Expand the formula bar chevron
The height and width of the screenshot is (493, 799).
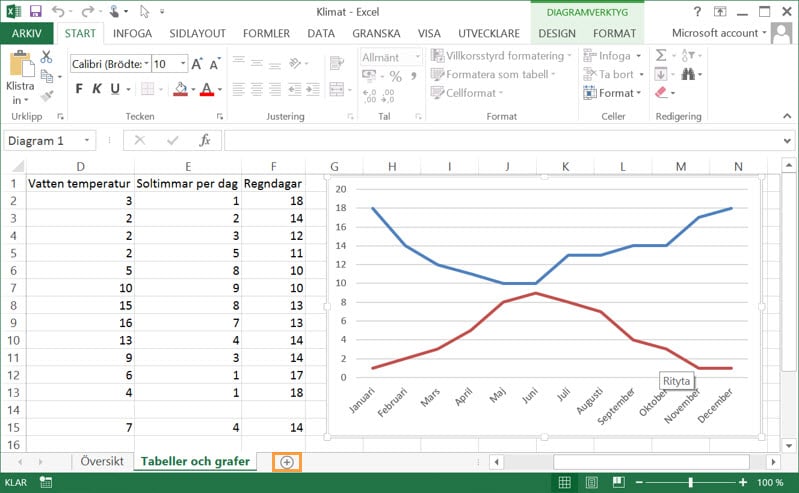(787, 141)
